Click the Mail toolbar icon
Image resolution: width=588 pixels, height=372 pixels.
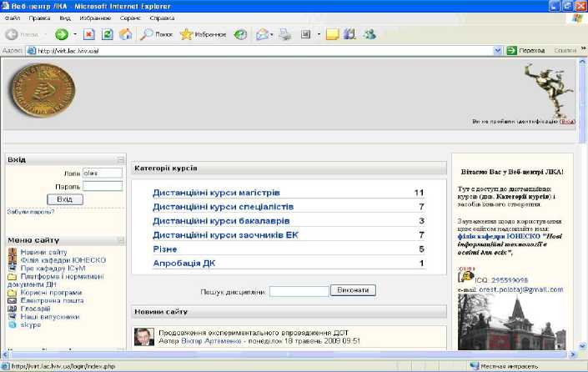pos(262,35)
